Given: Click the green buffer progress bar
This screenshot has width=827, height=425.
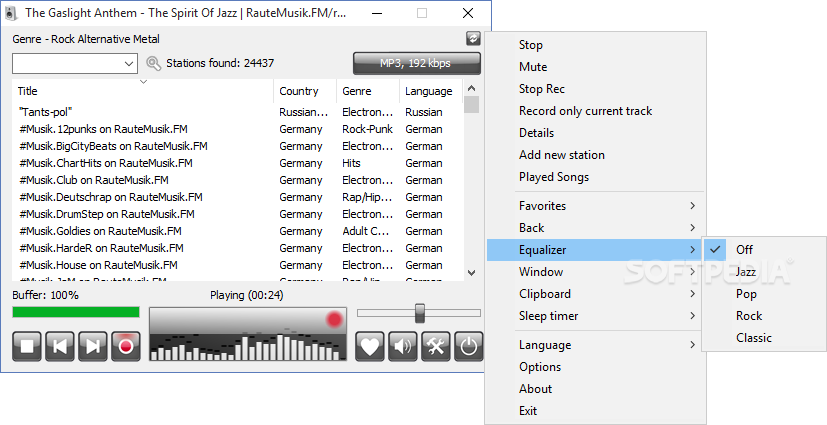Looking at the screenshot, I should click(76, 312).
